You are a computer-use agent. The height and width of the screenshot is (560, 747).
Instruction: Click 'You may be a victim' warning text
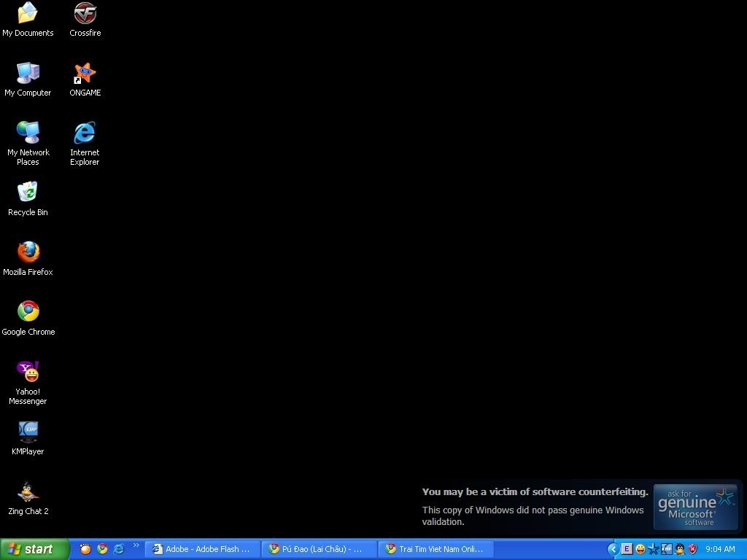click(535, 492)
